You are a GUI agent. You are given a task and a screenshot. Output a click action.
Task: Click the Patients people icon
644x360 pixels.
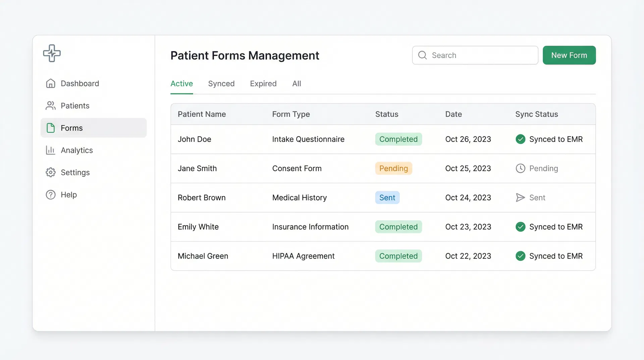[x=50, y=105]
